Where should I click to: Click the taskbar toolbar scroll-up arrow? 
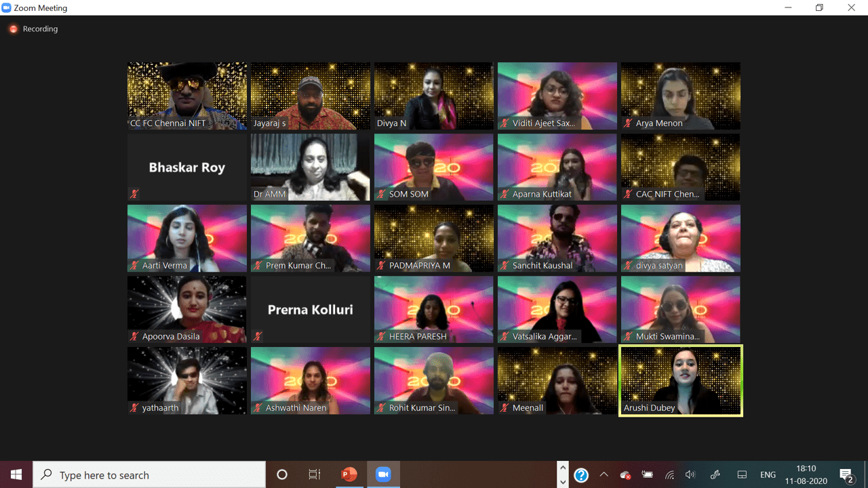(x=562, y=468)
